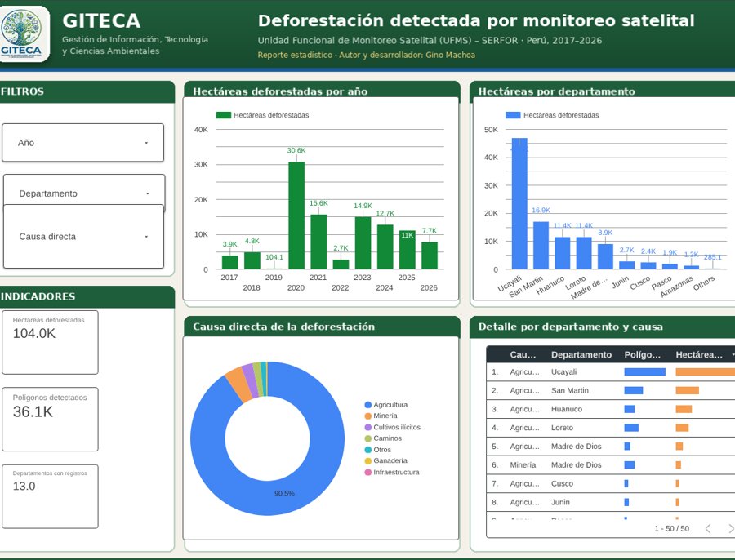Select the Pasco department bar

670,267
